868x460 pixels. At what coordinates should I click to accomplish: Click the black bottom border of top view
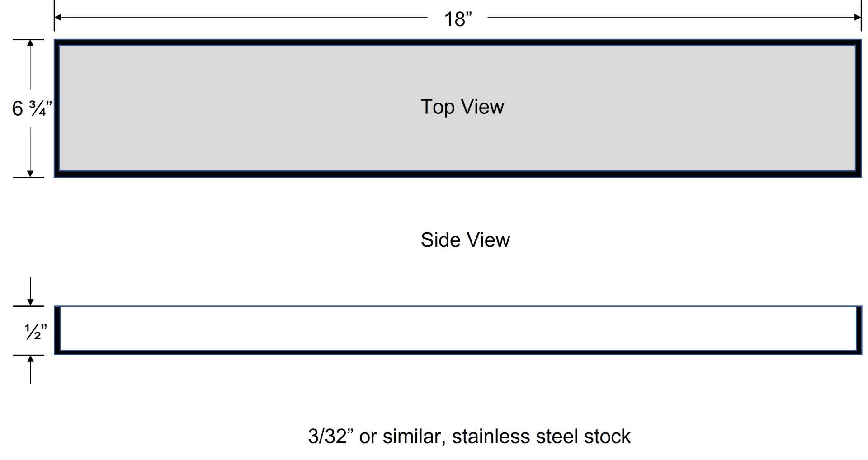(458, 174)
